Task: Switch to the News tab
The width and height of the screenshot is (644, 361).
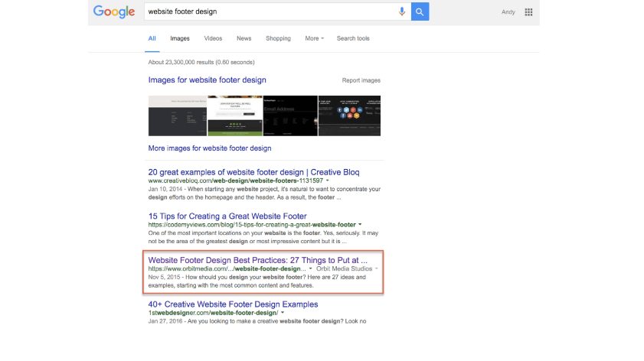Action: click(x=244, y=38)
